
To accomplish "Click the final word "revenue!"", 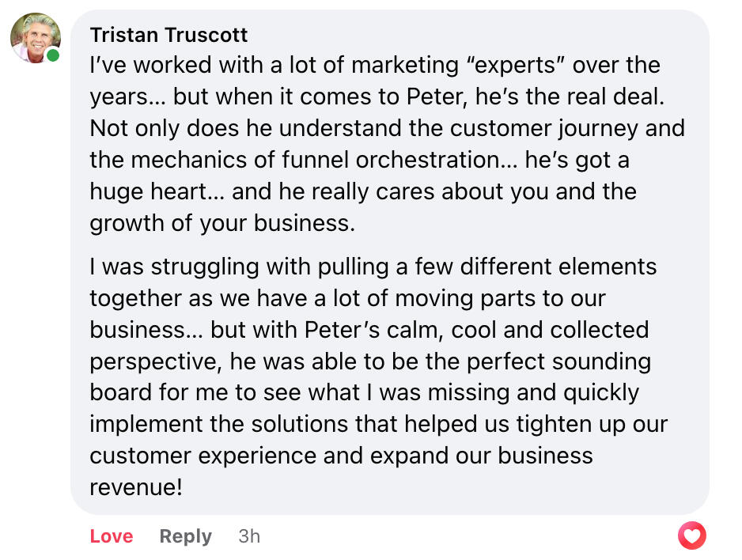I will pyautogui.click(x=136, y=487).
